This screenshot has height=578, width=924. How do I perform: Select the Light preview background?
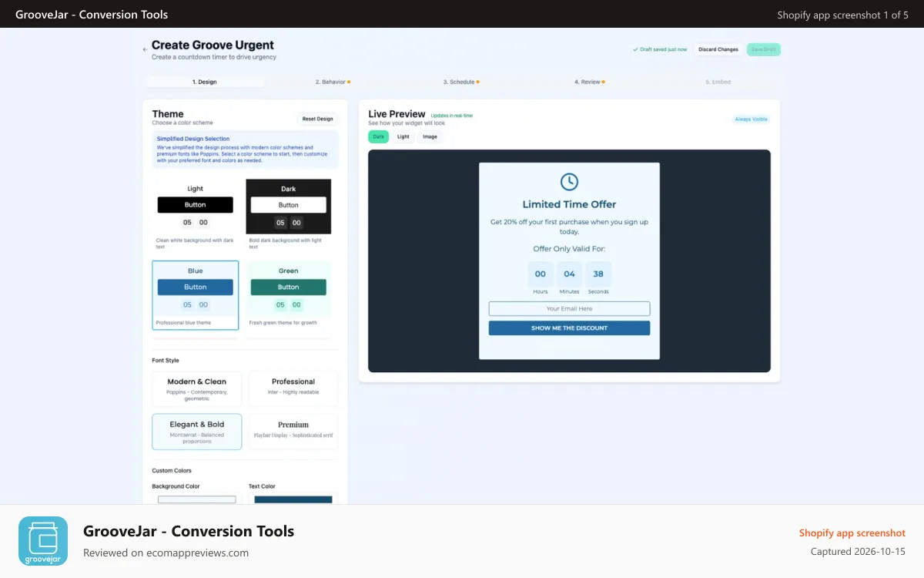pos(403,136)
